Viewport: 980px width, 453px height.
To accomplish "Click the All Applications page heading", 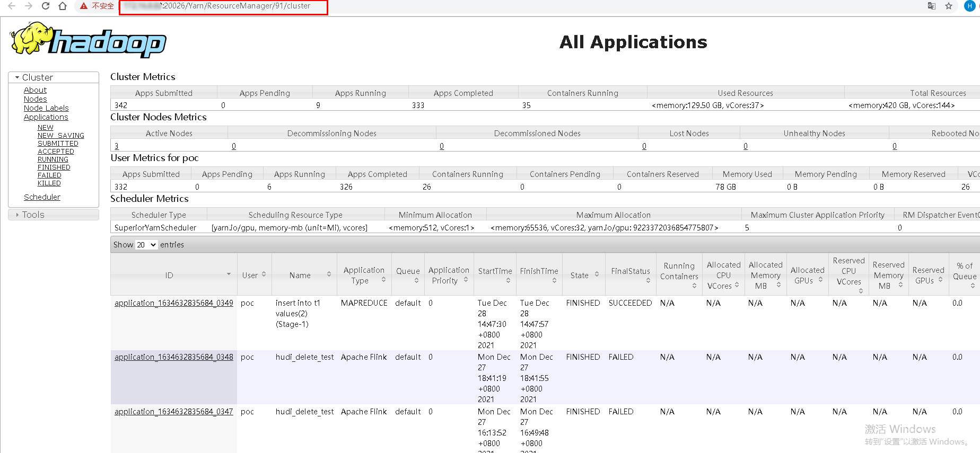I will coord(633,42).
